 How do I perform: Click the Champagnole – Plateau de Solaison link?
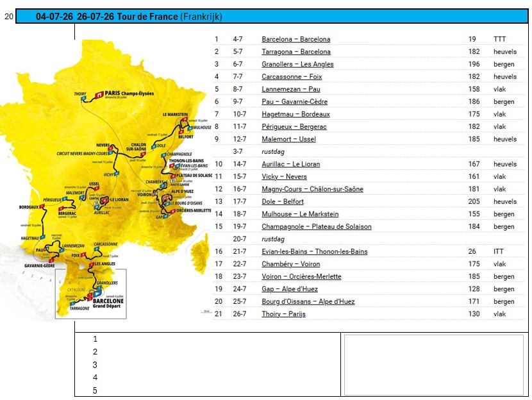[x=316, y=227]
